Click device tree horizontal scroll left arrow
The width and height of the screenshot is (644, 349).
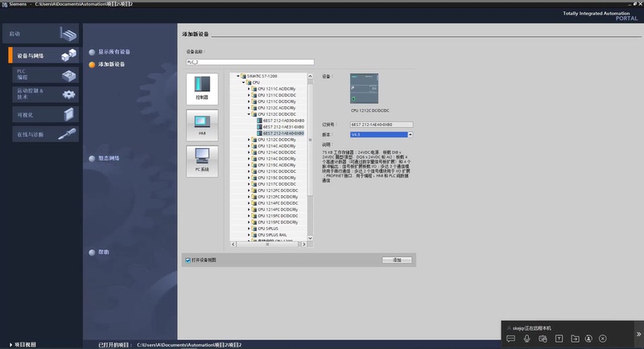pyautogui.click(x=233, y=244)
